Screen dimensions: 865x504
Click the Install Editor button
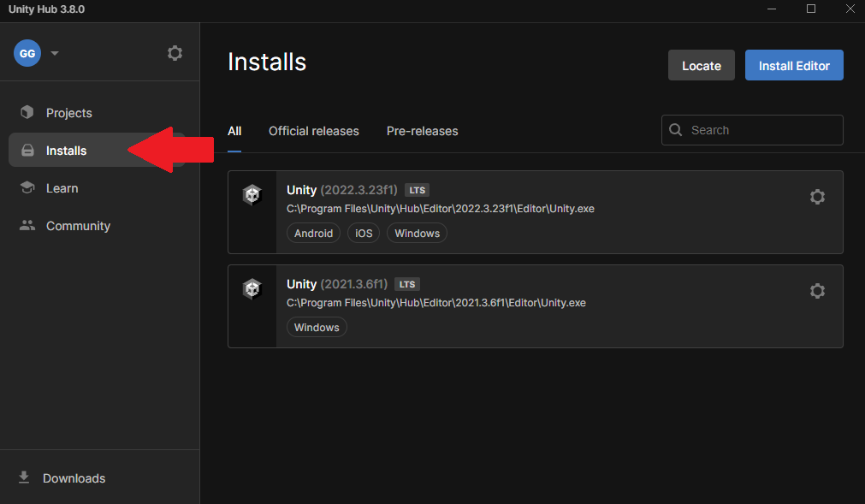[x=794, y=65]
